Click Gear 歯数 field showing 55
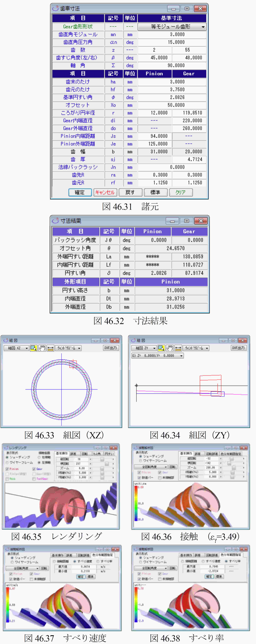The height and width of the screenshot is (644, 256). point(189,50)
